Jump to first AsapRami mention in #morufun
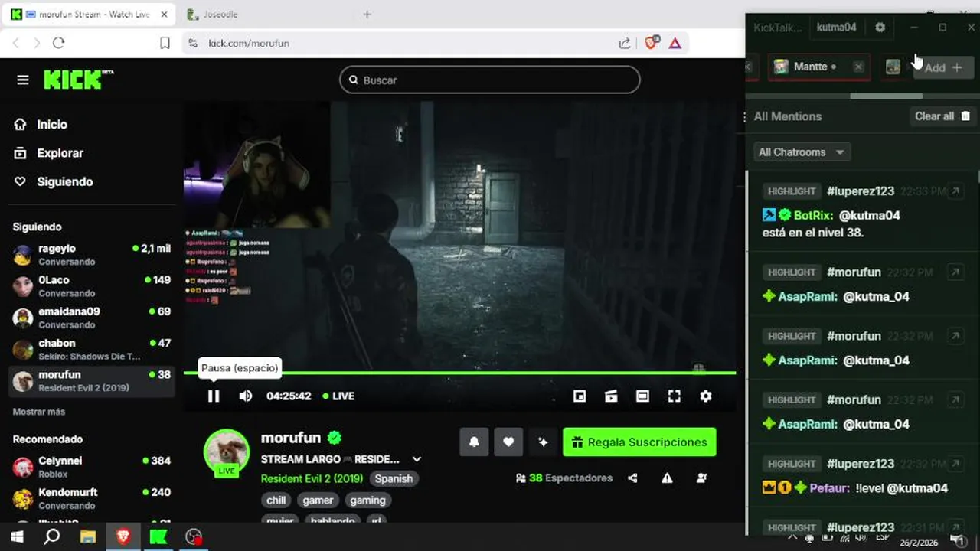980x551 pixels. pos(955,272)
